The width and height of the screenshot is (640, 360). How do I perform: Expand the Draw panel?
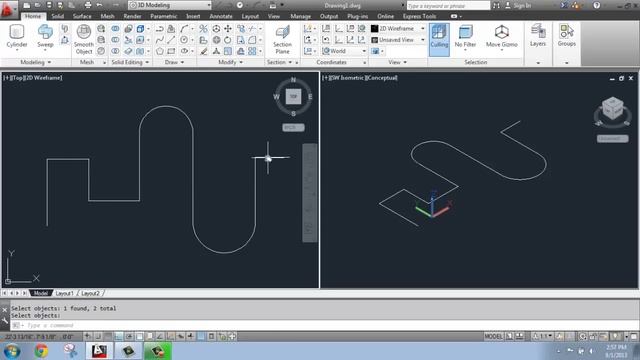point(174,62)
